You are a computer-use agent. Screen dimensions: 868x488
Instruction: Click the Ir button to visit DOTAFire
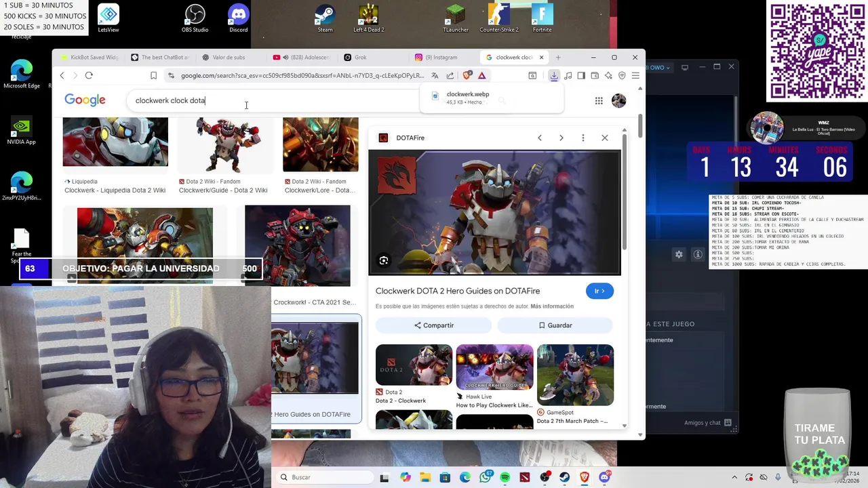pos(599,291)
